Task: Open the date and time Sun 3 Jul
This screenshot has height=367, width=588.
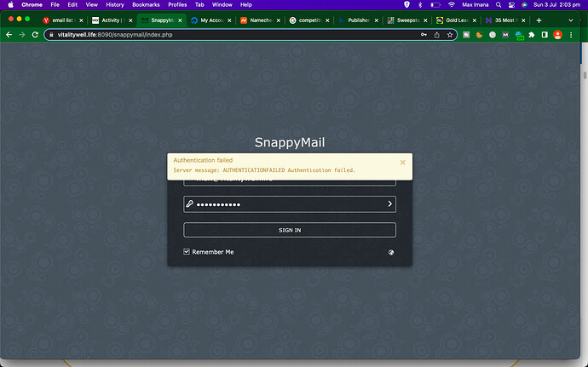Action: [x=556, y=4]
